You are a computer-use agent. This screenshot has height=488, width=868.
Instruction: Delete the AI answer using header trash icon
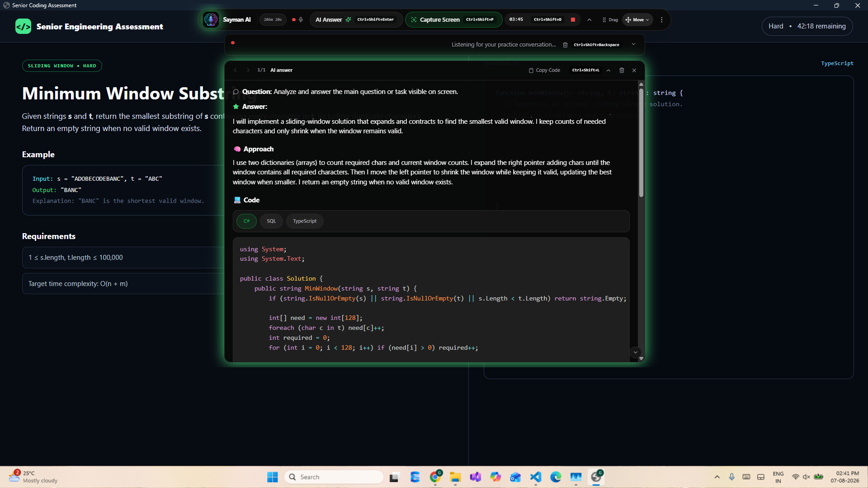pos(622,70)
